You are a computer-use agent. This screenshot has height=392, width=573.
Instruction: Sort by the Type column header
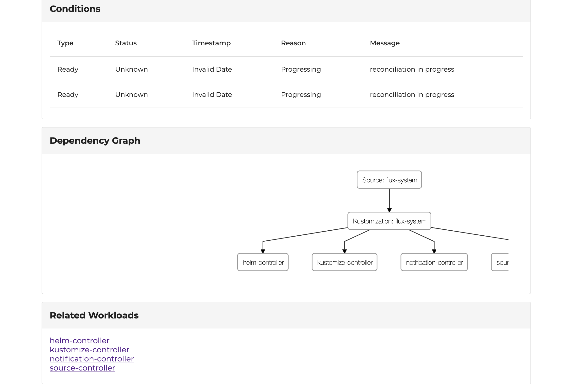tap(65, 43)
